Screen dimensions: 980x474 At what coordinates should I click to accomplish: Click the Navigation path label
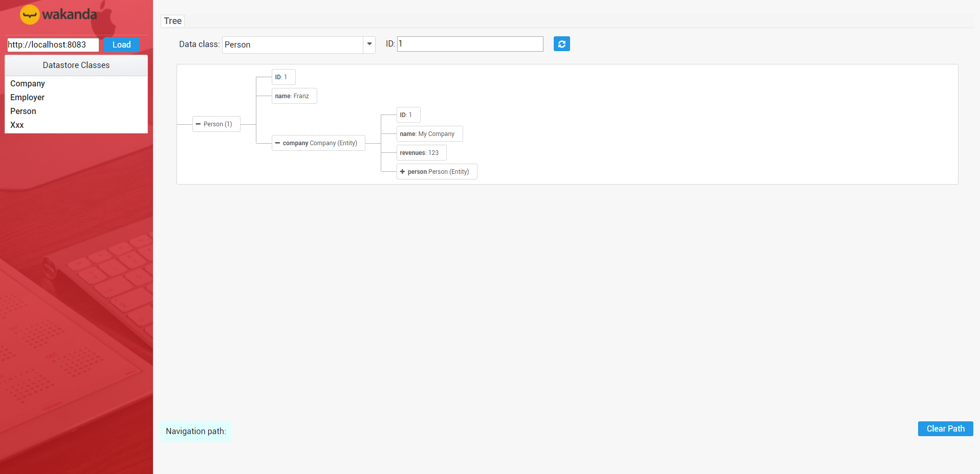pos(196,431)
